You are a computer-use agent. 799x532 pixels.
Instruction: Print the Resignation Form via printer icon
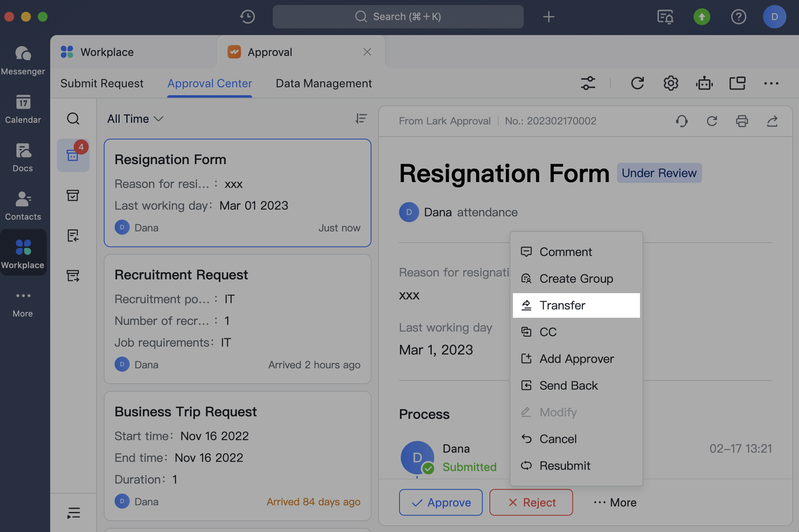pyautogui.click(x=742, y=121)
